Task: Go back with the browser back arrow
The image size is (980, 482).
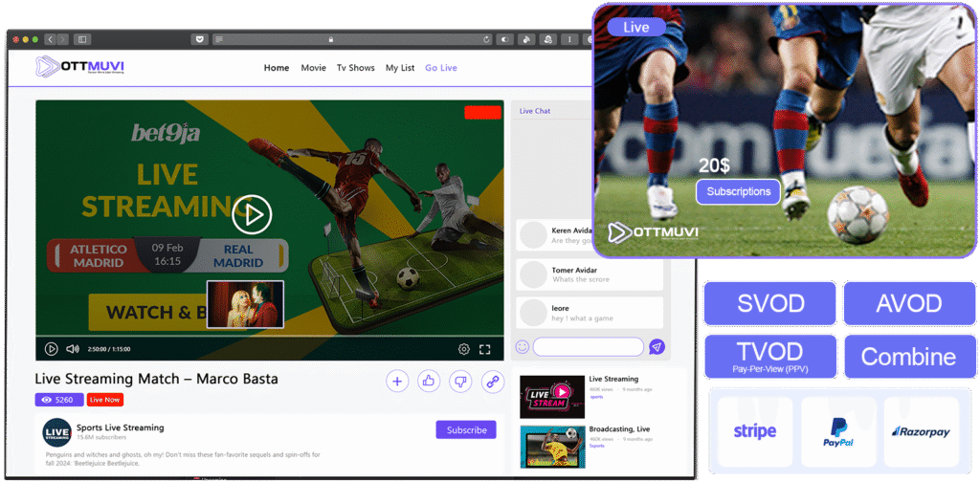Action: 50,39
